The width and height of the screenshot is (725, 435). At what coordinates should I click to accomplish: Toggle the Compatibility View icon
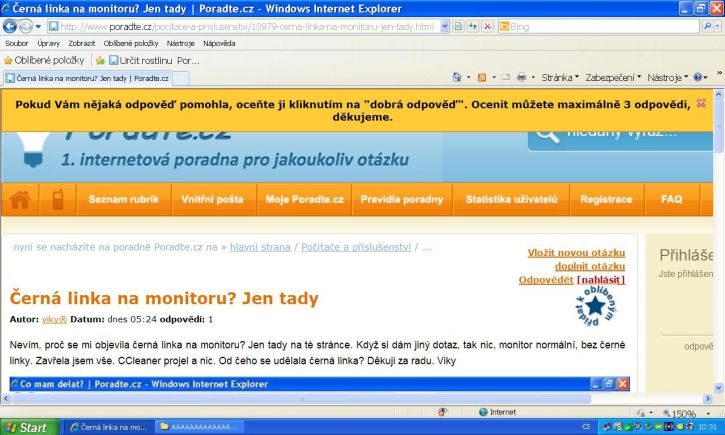[458, 27]
